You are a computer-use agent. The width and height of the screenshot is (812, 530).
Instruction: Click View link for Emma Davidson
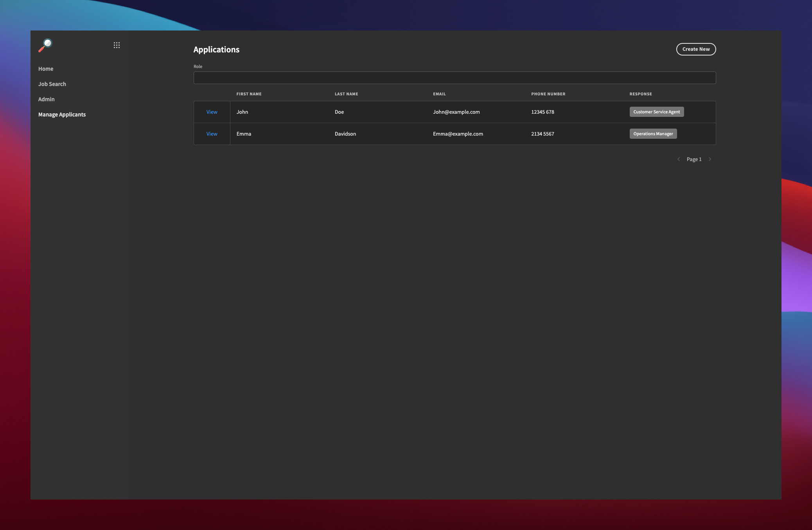[212, 133]
